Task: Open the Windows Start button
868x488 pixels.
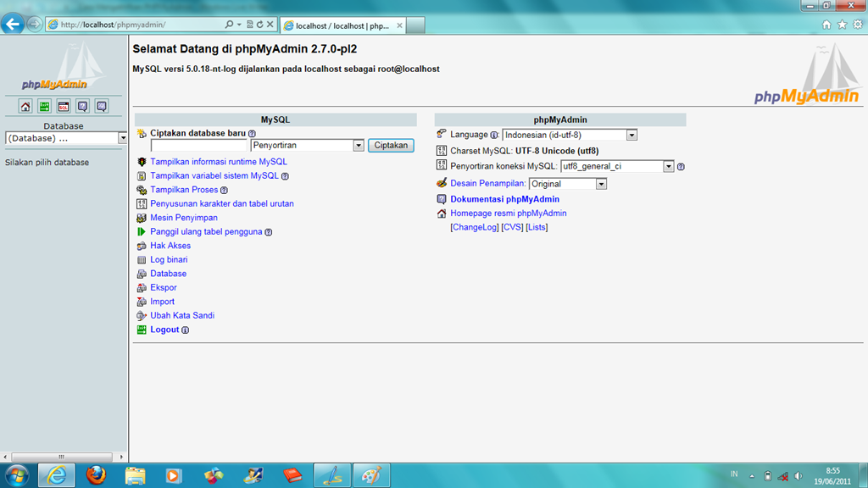Action: click(17, 475)
